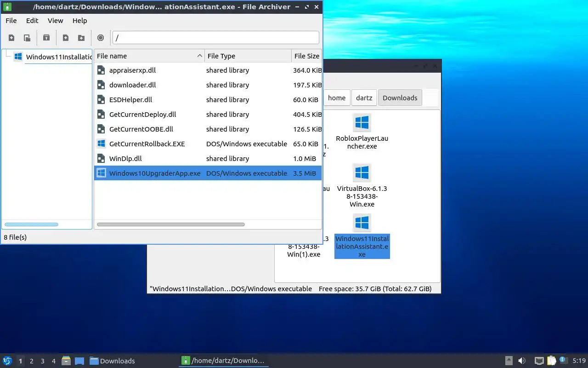
Task: Select VirtualBox-6.1.38-153438-Win.exe icon in file manager
Action: (x=362, y=172)
